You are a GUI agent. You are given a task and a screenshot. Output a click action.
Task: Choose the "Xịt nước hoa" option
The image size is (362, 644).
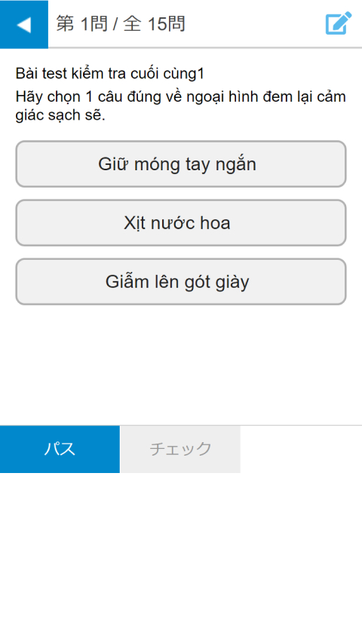pyautogui.click(x=181, y=223)
